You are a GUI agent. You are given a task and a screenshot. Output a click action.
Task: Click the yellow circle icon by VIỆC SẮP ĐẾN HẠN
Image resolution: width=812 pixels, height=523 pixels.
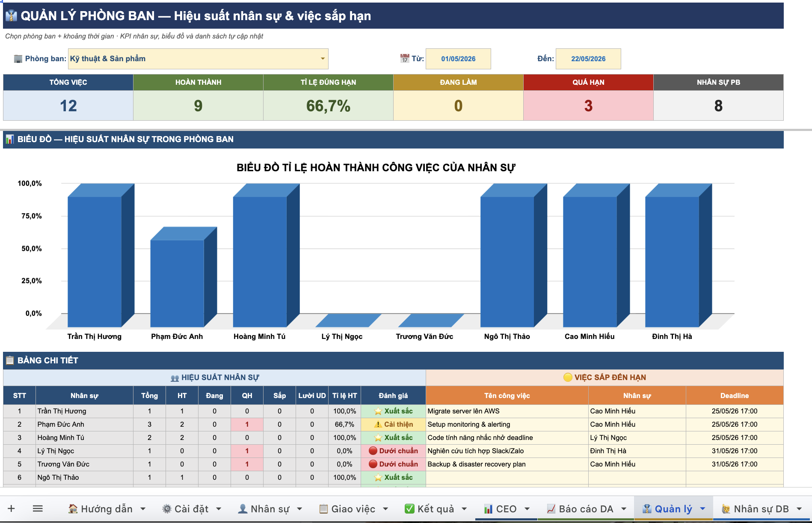pyautogui.click(x=568, y=377)
